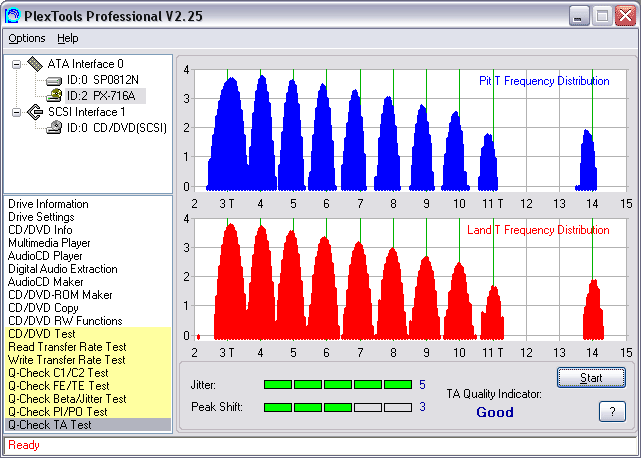Image resolution: width=641 pixels, height=458 pixels.
Task: Open Digital Audio Extraction function
Action: [x=63, y=269]
